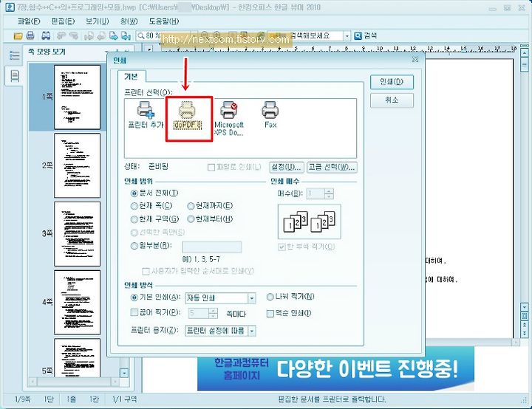Jump to the first page toolbar icon

coord(89,35)
